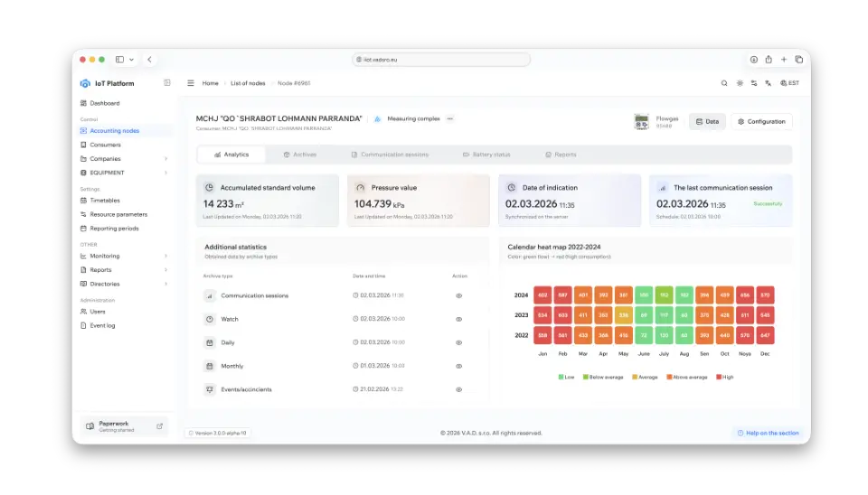Open Timetables settings

99,201
